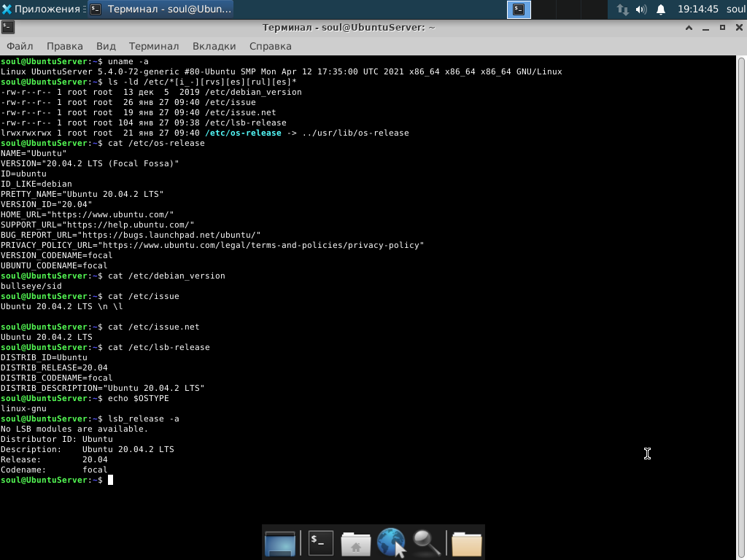Minimize the terminal window
747x560 pixels.
click(705, 28)
